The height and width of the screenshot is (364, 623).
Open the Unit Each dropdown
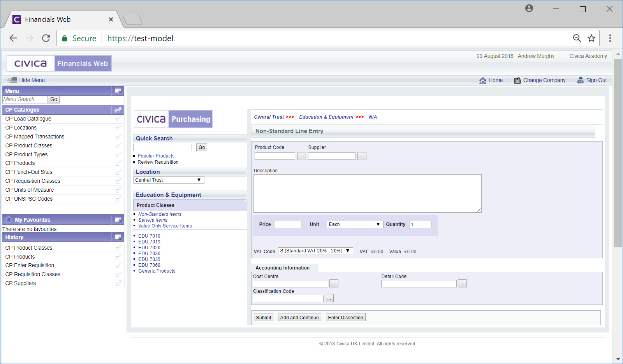pos(354,224)
